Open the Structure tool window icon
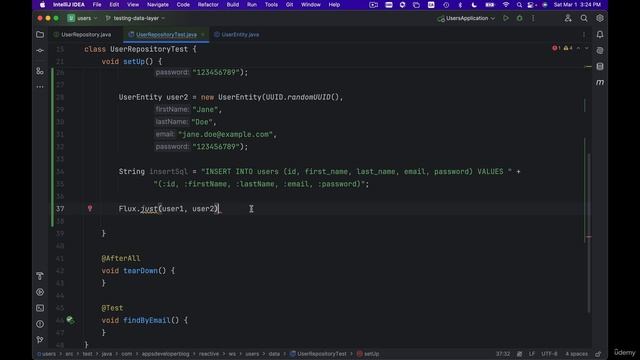The image size is (640, 360). click(40, 71)
